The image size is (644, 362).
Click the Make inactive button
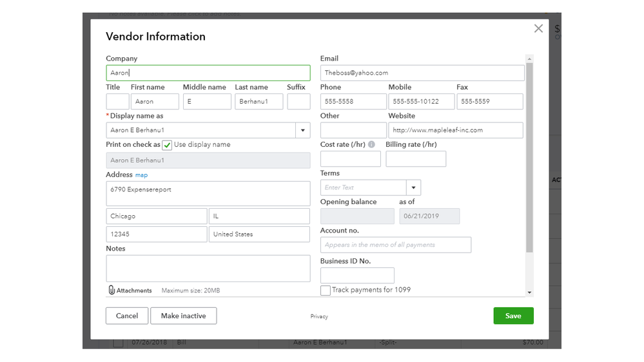183,316
